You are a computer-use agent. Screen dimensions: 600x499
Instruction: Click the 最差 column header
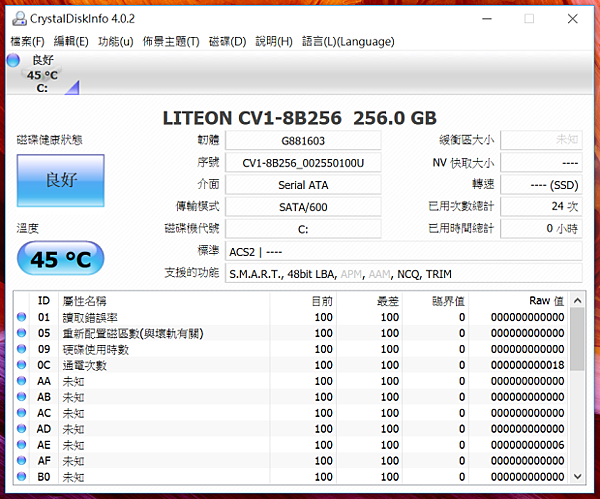pyautogui.click(x=369, y=301)
